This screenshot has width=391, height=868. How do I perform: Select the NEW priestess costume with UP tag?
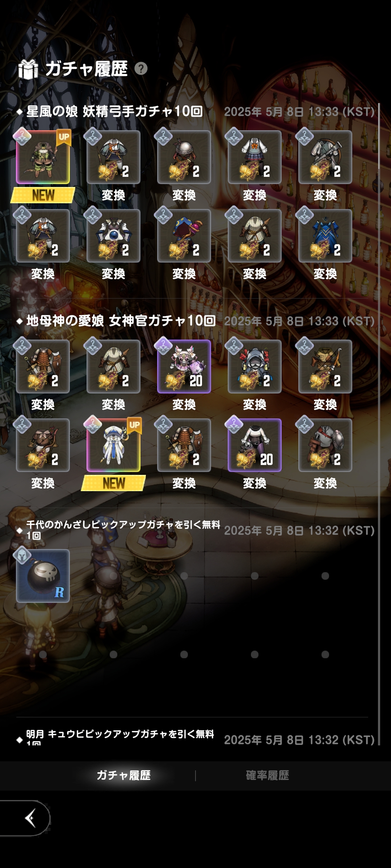(113, 445)
